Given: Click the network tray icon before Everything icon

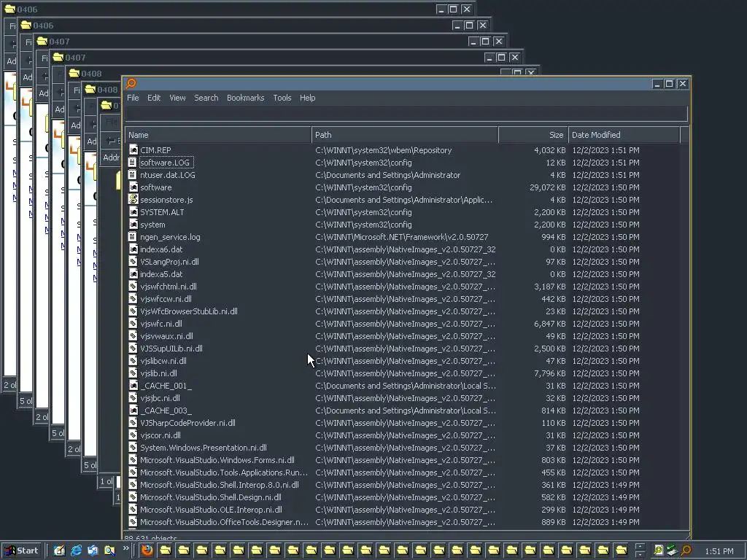Looking at the screenshot, I should tap(672, 551).
